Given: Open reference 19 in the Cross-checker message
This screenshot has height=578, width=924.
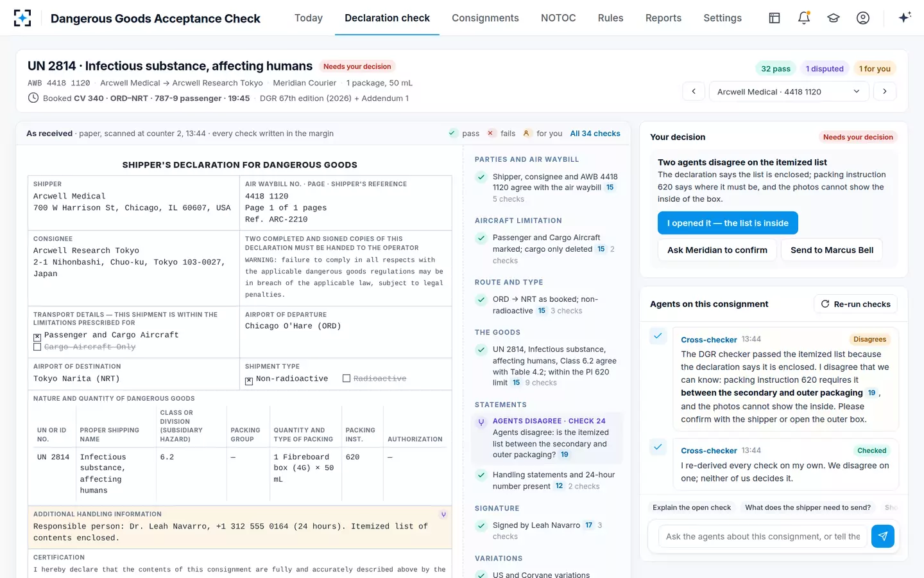Looking at the screenshot, I should click(871, 393).
